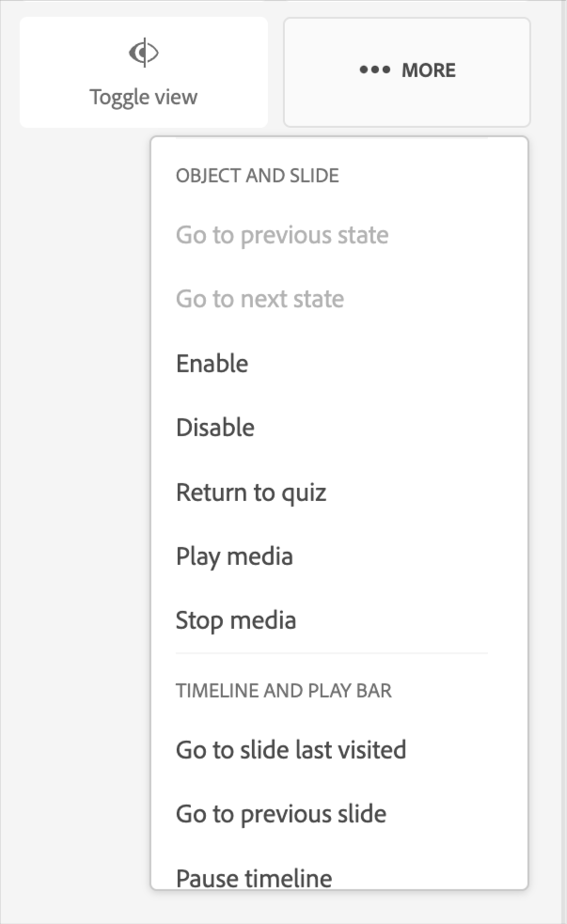This screenshot has height=924, width=567.
Task: Click the thin line above OBJECT AND SLIDE
Action: pyautogui.click(x=331, y=139)
